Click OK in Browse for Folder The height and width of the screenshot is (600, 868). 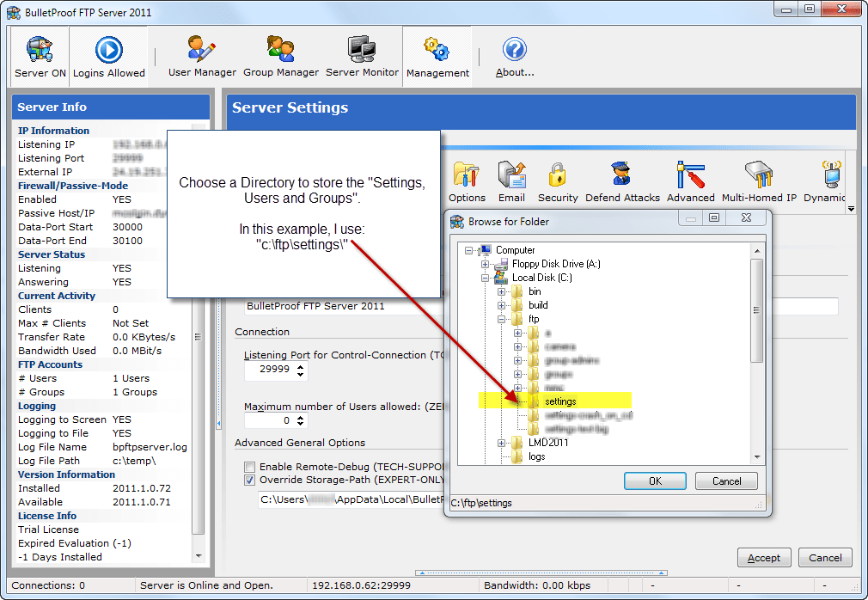coord(655,481)
